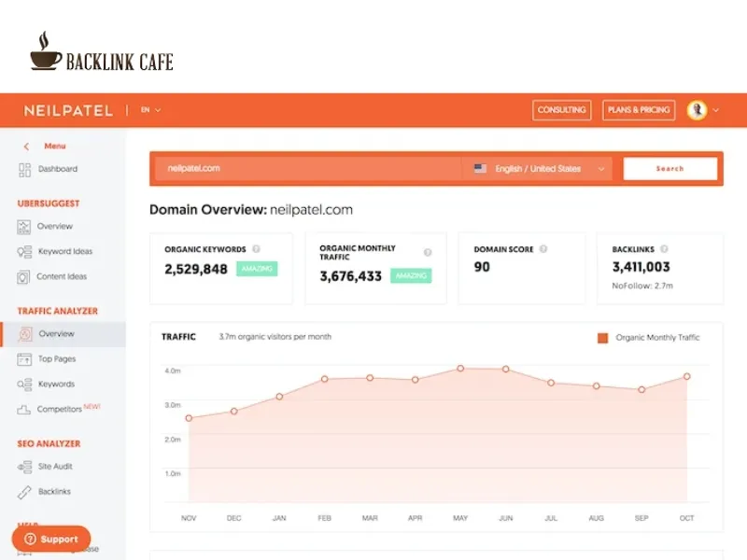Click the Search button
The image size is (747, 560).
pyautogui.click(x=669, y=169)
